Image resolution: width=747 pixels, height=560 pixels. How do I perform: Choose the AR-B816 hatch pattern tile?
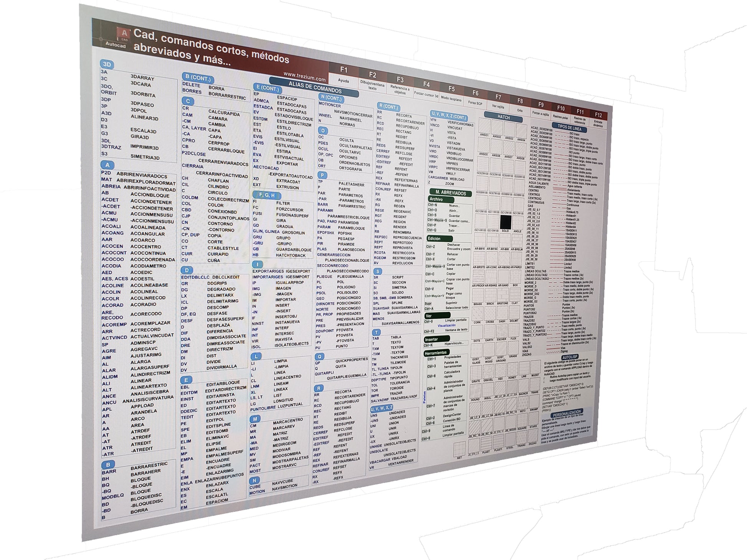point(480,240)
